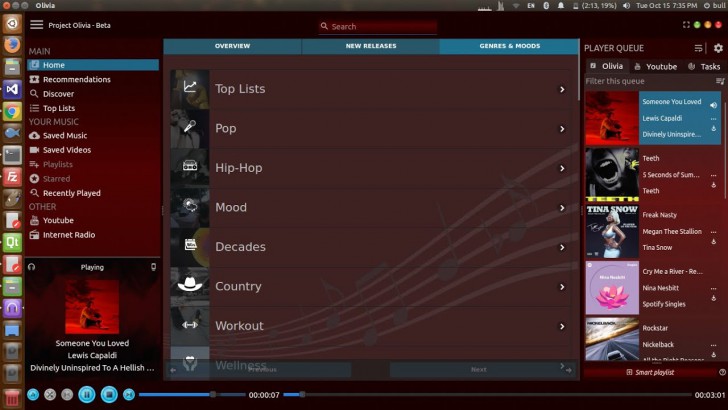Expand the Pop genre arrow
The height and width of the screenshot is (410, 728).
[x=562, y=129]
